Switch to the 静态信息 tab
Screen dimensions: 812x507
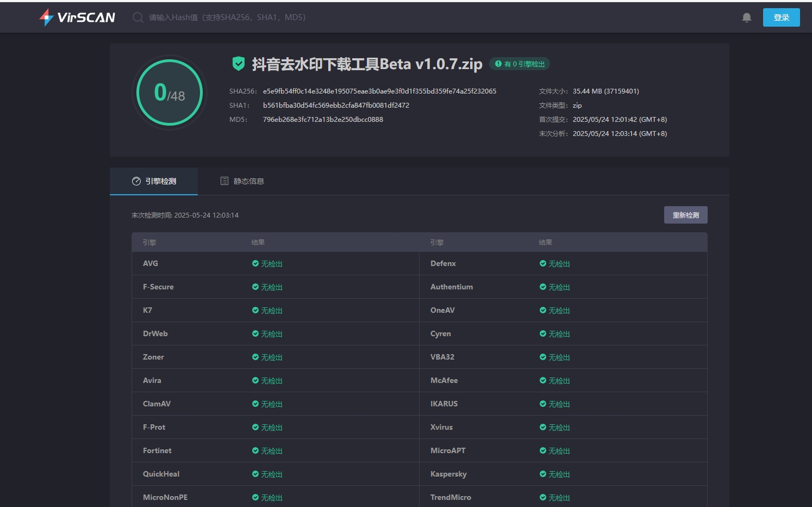click(242, 181)
